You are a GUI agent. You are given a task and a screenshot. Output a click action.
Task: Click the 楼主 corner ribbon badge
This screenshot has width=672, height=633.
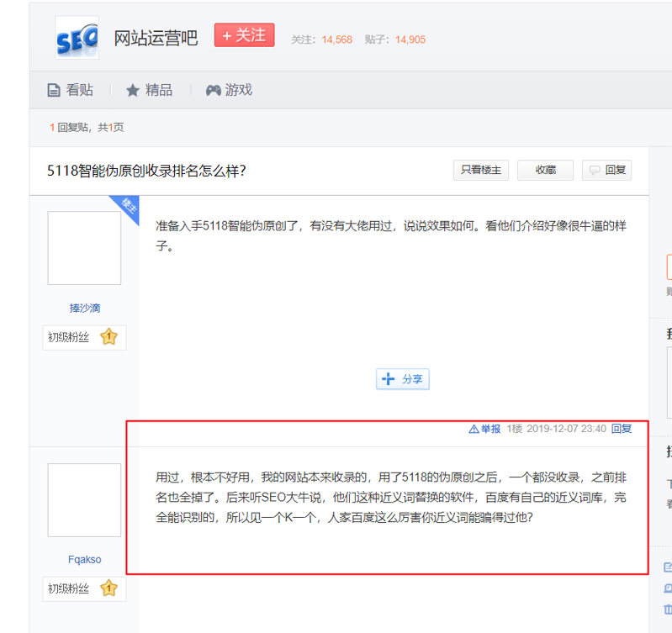pyautogui.click(x=128, y=207)
